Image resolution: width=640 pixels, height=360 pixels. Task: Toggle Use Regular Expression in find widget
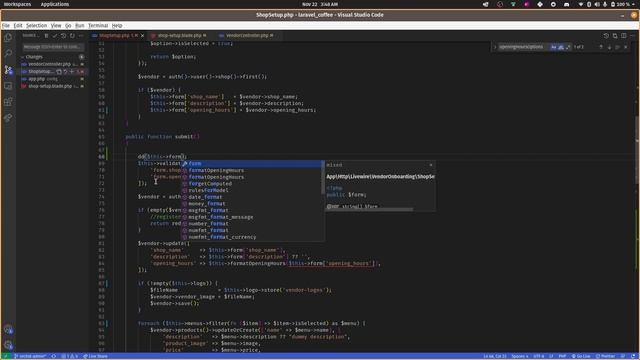point(568,47)
